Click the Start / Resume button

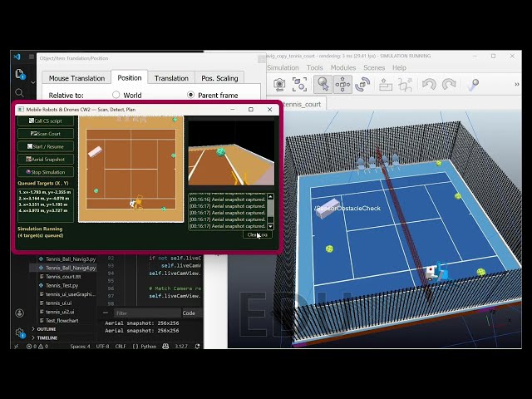(x=46, y=146)
